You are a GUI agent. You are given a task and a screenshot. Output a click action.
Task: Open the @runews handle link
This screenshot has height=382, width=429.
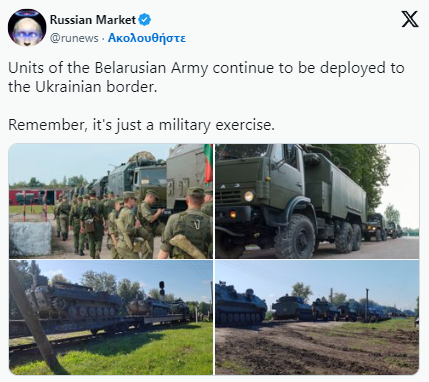tap(74, 38)
